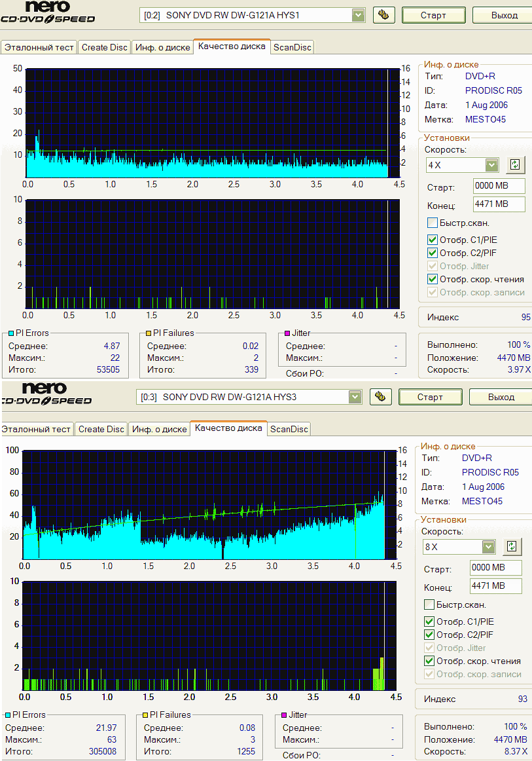Image resolution: width=532 pixels, height=761 pixels.
Task: Toggle Отобр. скор. чтения in bottom window
Action: [429, 661]
